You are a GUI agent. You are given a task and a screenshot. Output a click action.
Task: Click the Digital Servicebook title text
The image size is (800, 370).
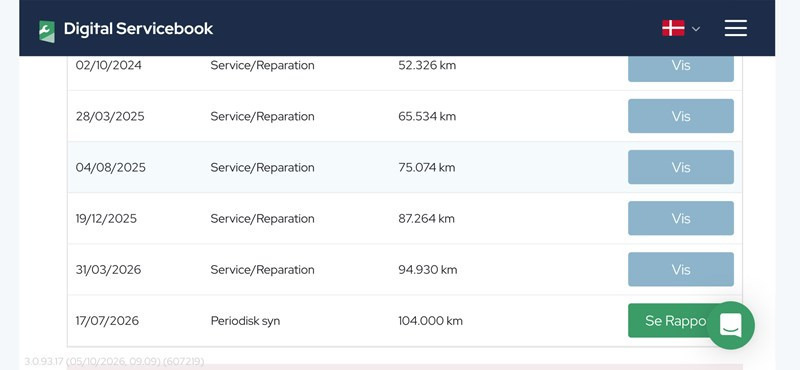point(138,29)
